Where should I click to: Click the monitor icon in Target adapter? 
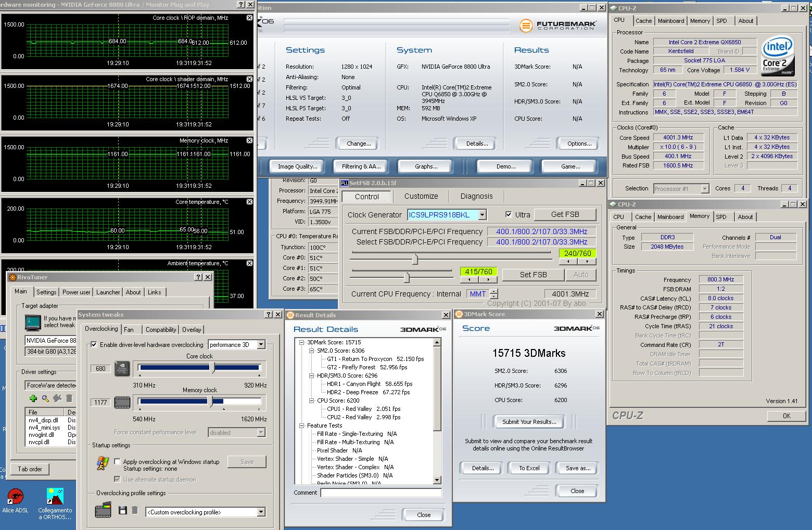click(32, 322)
